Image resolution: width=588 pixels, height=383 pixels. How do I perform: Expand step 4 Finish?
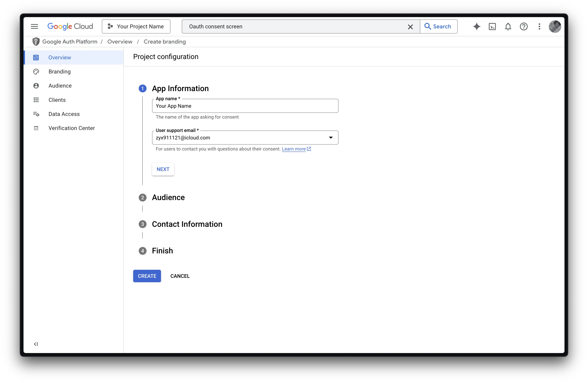point(162,251)
